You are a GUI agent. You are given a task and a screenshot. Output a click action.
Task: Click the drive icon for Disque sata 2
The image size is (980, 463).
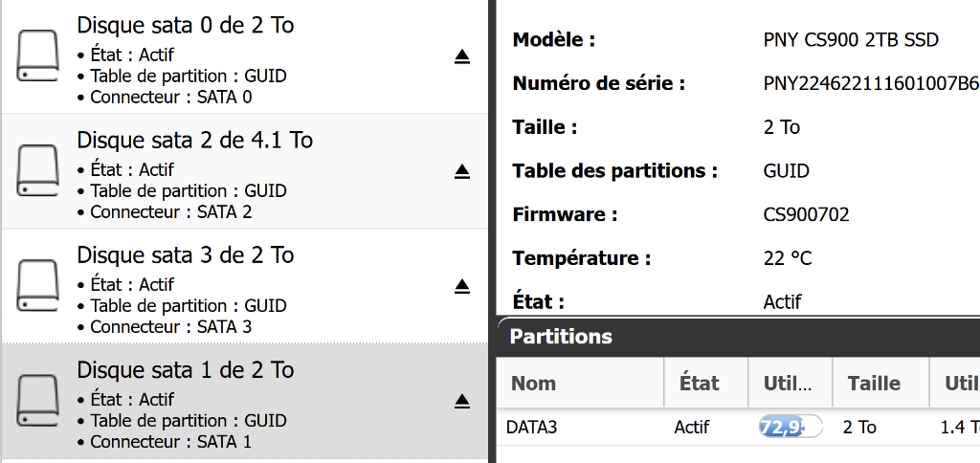38,171
